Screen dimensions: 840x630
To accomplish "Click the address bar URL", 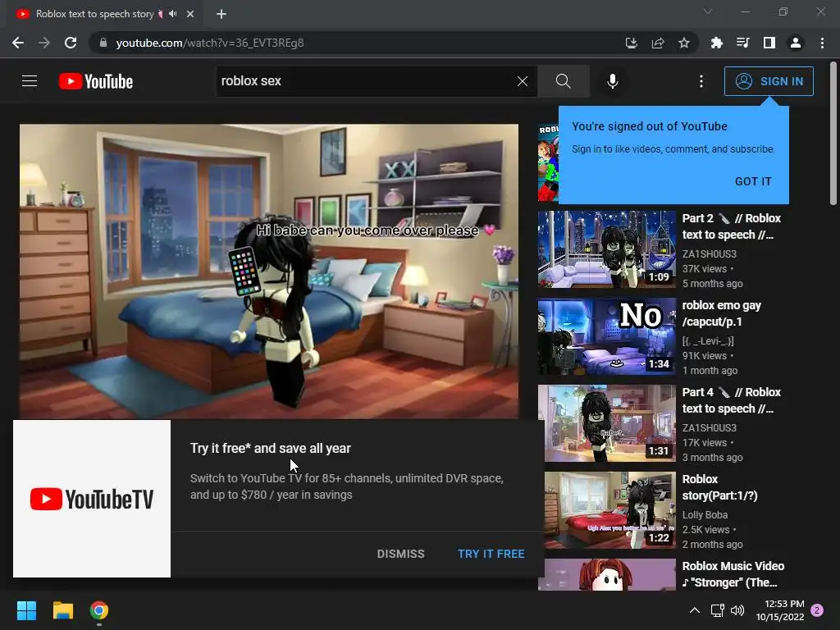I will [x=209, y=43].
